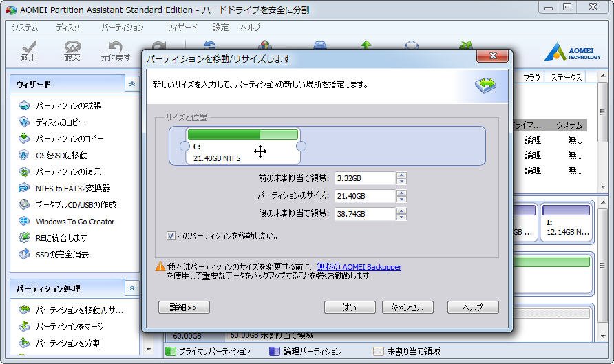Open the 設定 menu
The width and height of the screenshot is (614, 364).
click(x=220, y=28)
